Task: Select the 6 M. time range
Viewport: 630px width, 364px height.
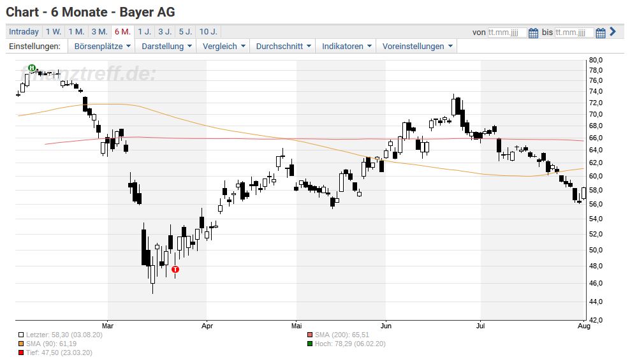Action: (122, 31)
